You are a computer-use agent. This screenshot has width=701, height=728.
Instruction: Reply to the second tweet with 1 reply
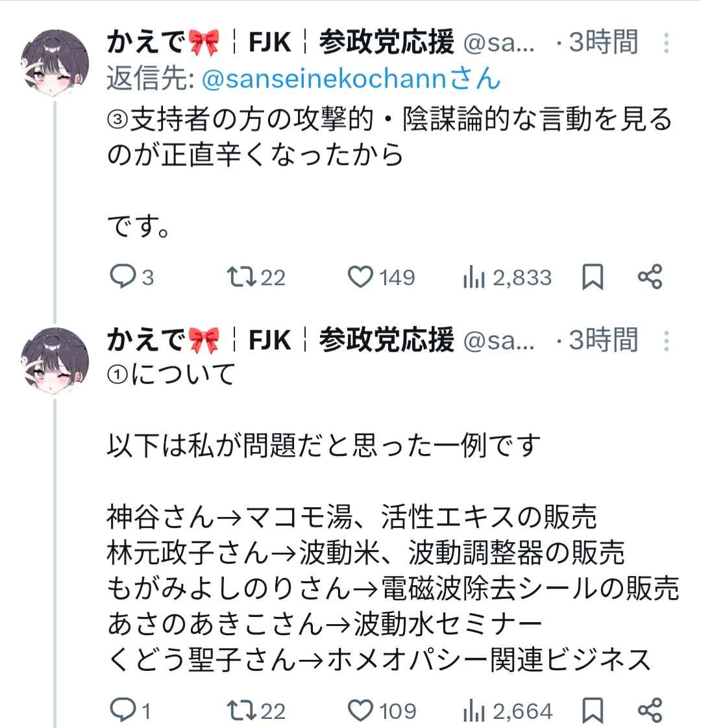[122, 710]
